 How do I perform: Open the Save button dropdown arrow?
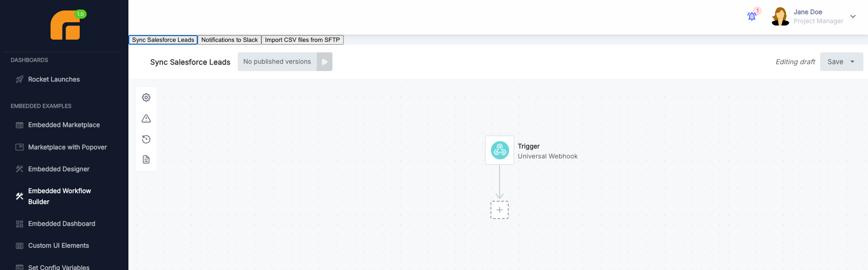pyautogui.click(x=853, y=62)
